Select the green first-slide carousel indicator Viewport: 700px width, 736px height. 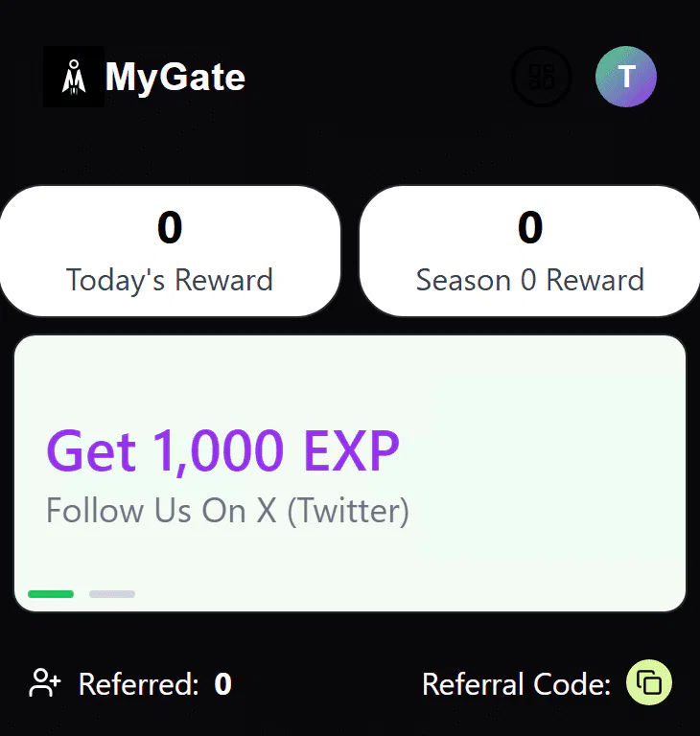(x=51, y=594)
